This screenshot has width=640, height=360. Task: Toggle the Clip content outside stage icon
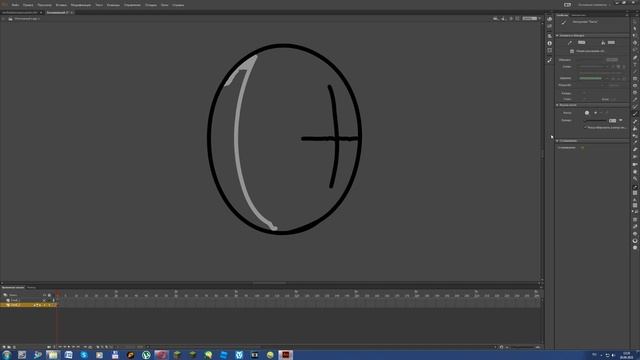point(518,19)
